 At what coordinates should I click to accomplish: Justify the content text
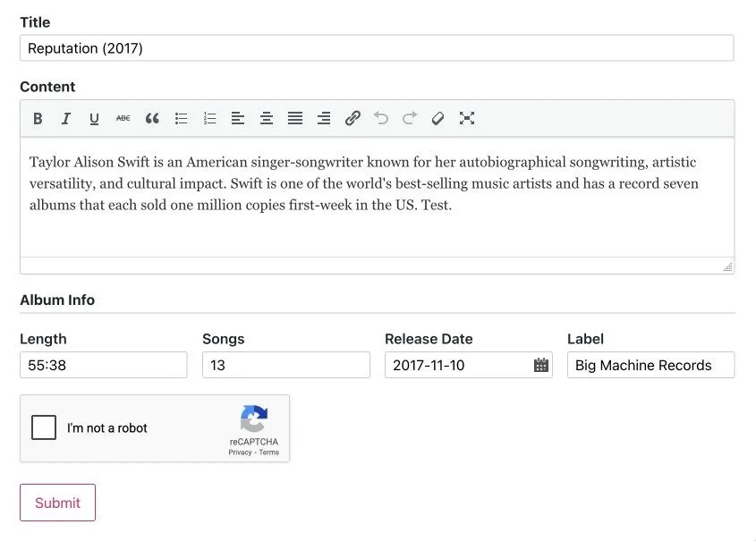[295, 118]
